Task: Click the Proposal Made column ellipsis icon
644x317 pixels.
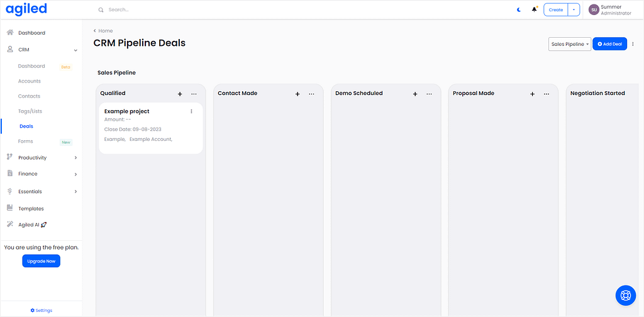Action: coord(547,94)
